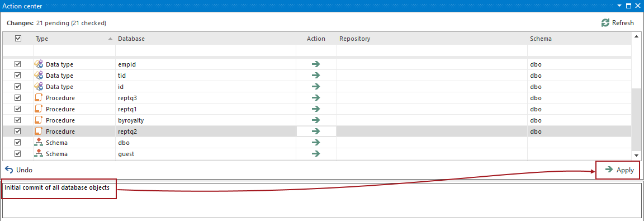
Task: Click the byroyalty procedure icon
Action: coord(39,120)
